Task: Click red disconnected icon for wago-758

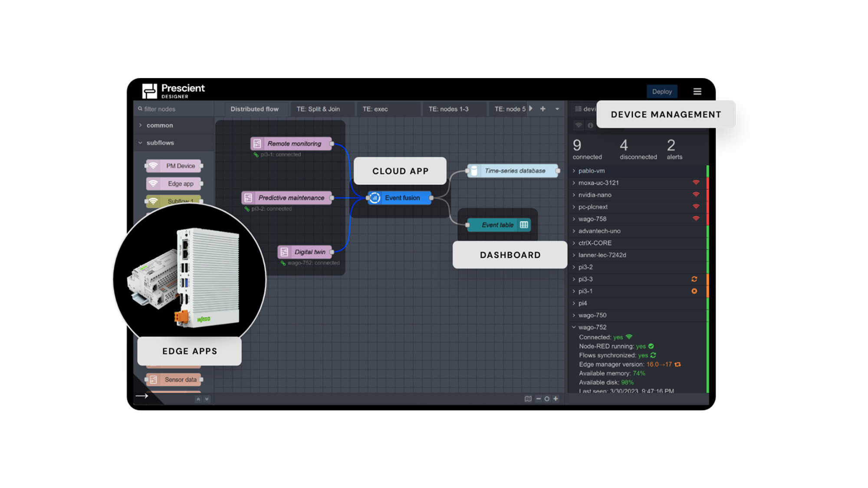Action: 696,219
